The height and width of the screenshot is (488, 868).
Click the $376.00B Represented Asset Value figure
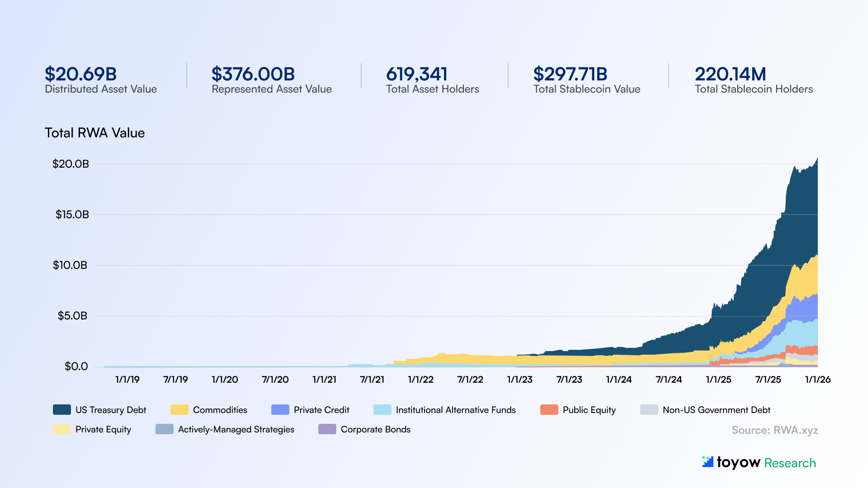[x=253, y=74]
